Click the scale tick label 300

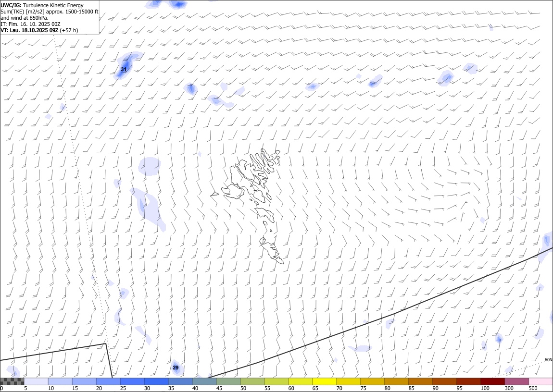pyautogui.click(x=509, y=388)
